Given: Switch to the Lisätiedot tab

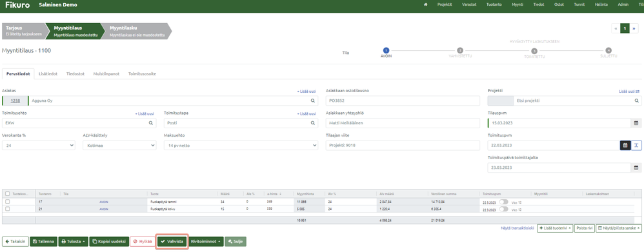Looking at the screenshot, I should pos(48,74).
